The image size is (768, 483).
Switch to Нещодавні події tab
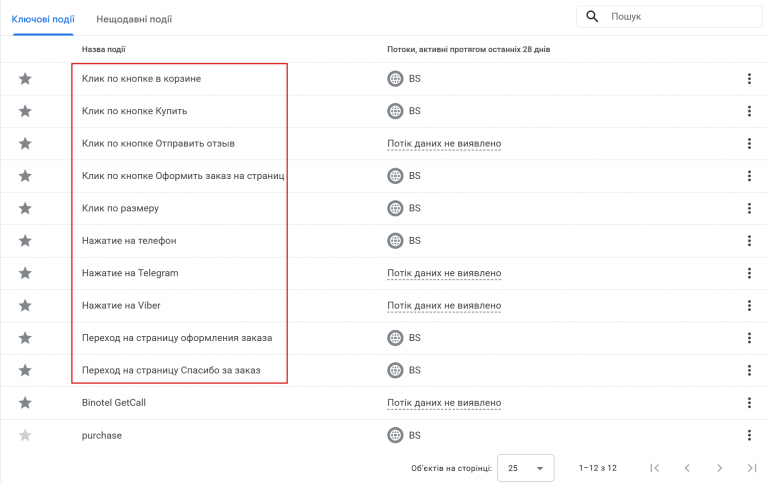pos(134,19)
